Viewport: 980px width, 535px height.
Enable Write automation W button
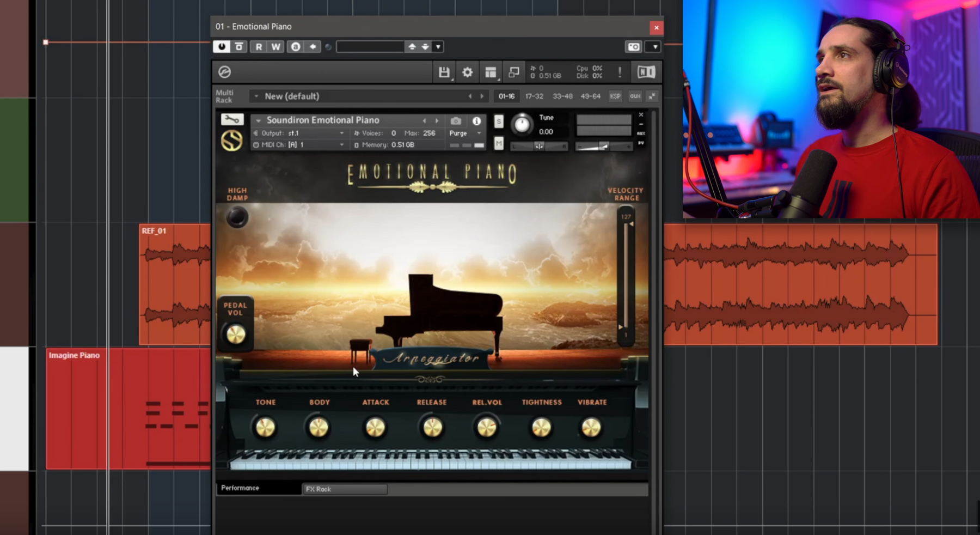pos(276,47)
